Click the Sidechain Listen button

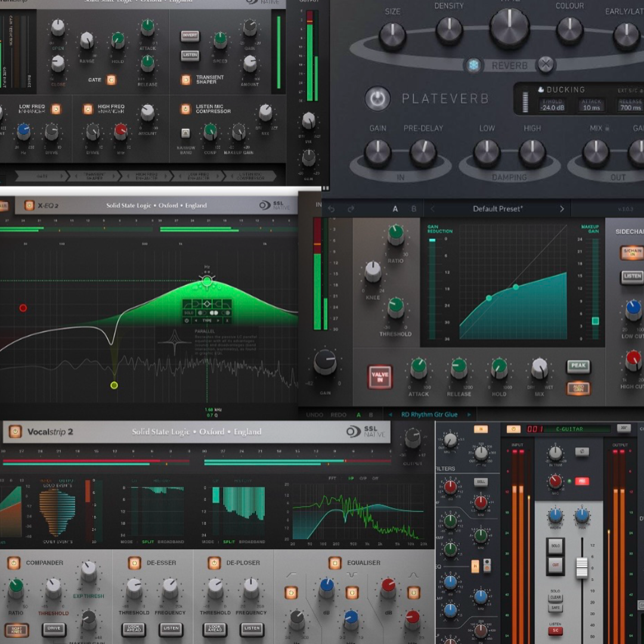[632, 277]
